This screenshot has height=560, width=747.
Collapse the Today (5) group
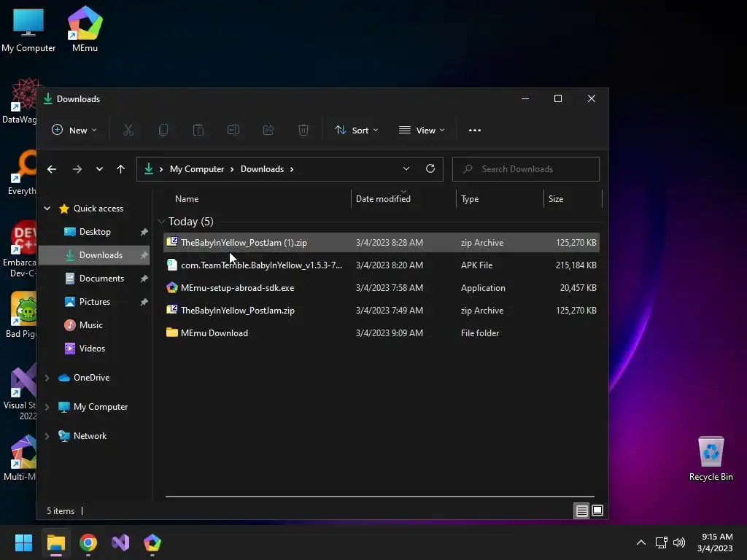click(161, 222)
